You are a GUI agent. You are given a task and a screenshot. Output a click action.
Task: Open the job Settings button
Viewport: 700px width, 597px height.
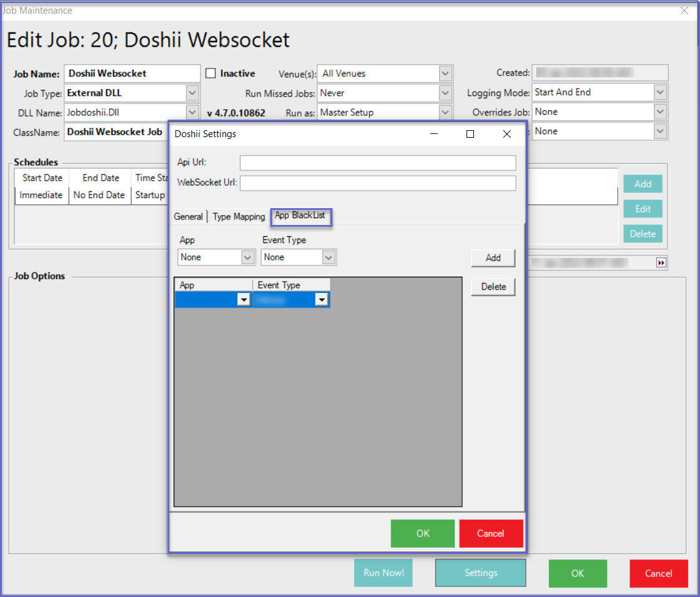tap(481, 573)
